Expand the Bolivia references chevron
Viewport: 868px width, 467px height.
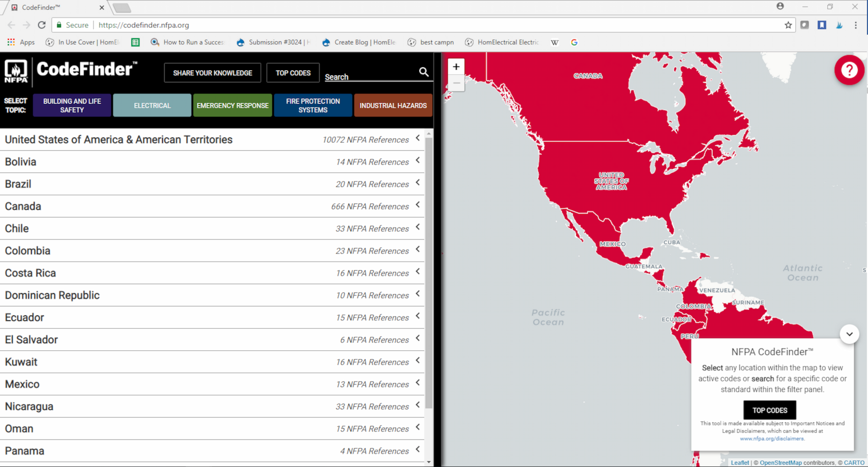point(418,160)
